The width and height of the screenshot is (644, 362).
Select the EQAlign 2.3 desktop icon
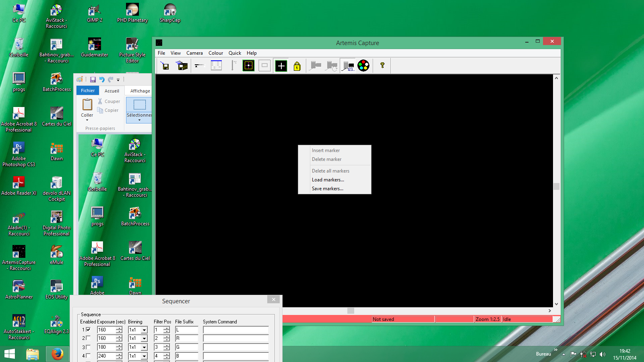point(56,325)
